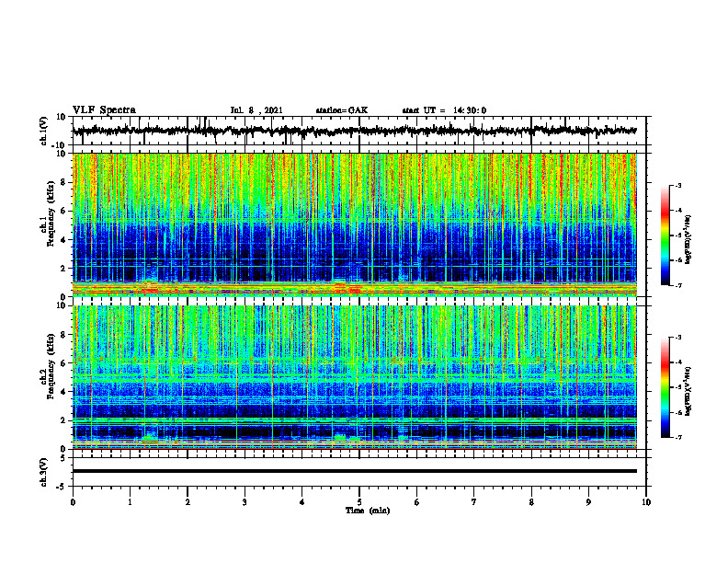The image size is (728, 563).
Task: Click the "6" tick on the time axis
Action: [417, 502]
